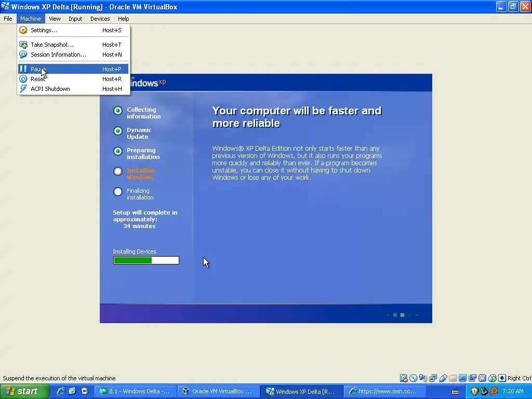Open the File menu
This screenshot has width=532, height=399.
8,19
